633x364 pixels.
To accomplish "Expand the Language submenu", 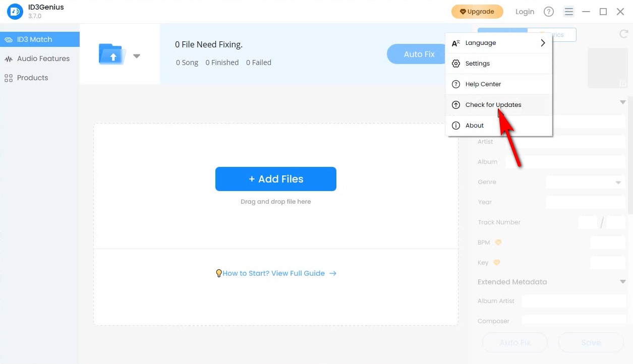I will pos(543,43).
